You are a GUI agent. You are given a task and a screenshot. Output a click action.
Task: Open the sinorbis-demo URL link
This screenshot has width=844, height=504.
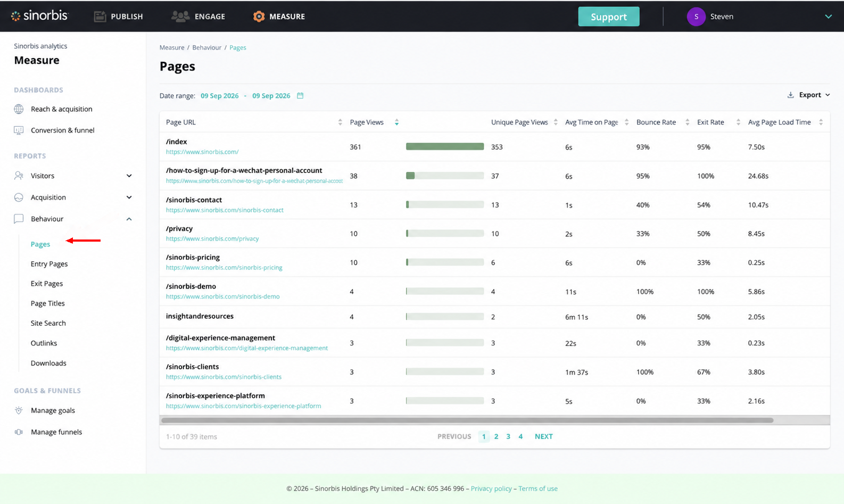222,296
